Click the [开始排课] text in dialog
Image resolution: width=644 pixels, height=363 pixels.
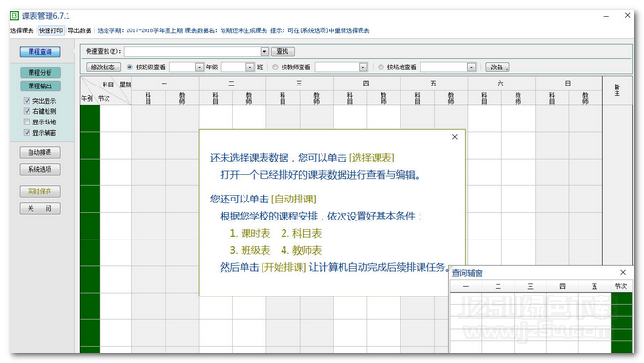283,267
